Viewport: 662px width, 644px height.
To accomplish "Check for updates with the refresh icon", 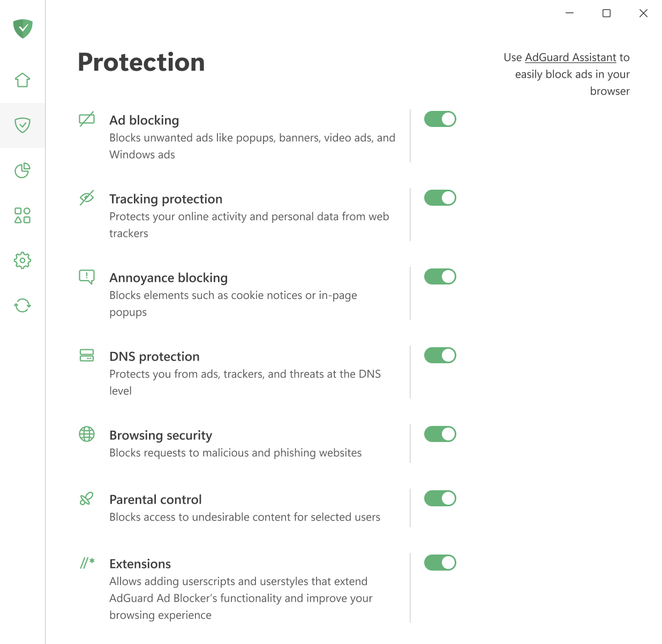I will [22, 305].
